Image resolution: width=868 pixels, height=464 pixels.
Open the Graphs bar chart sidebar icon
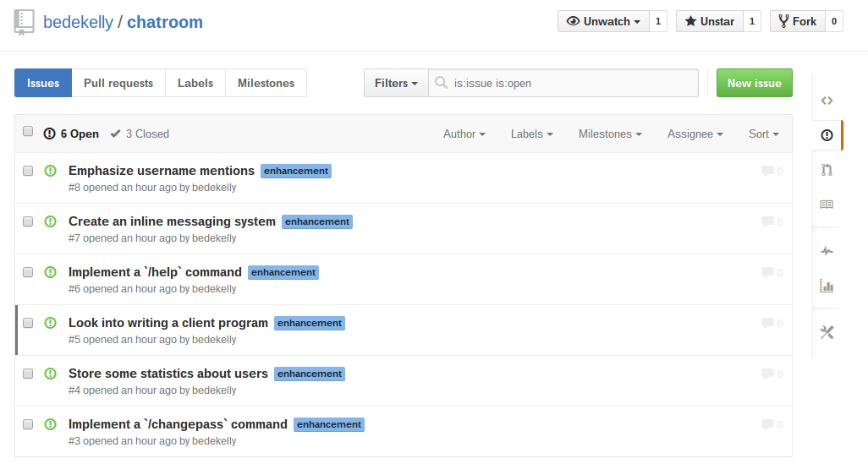(x=827, y=286)
